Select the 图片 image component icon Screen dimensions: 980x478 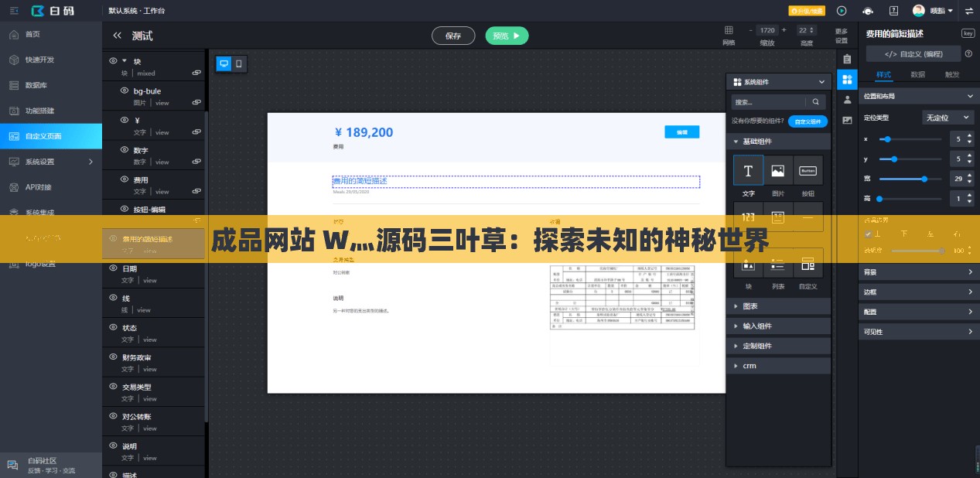(x=778, y=170)
